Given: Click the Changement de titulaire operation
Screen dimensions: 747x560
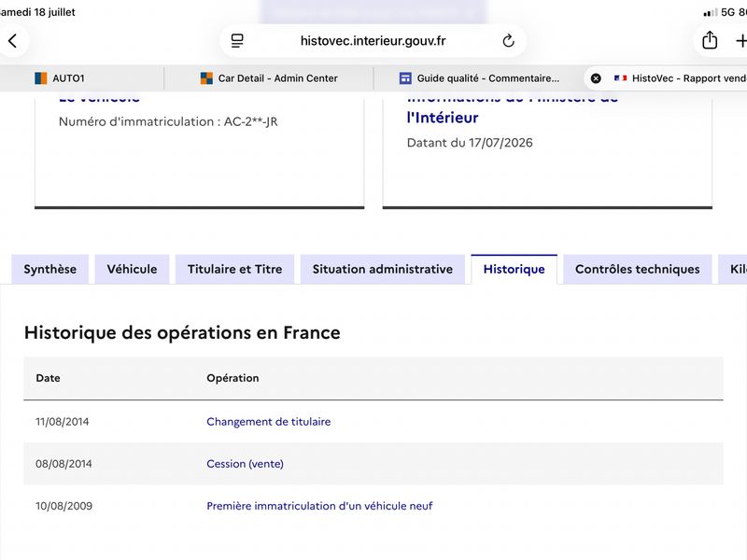Looking at the screenshot, I should point(269,422).
